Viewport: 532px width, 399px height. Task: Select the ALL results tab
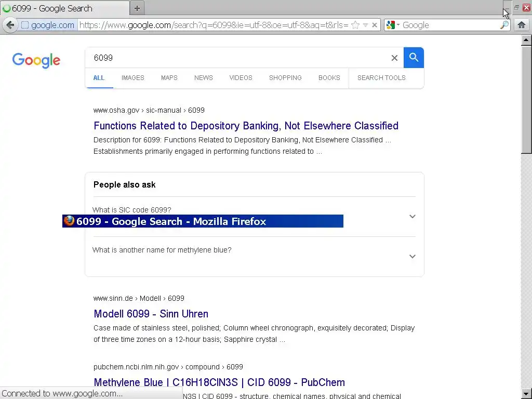tap(99, 78)
